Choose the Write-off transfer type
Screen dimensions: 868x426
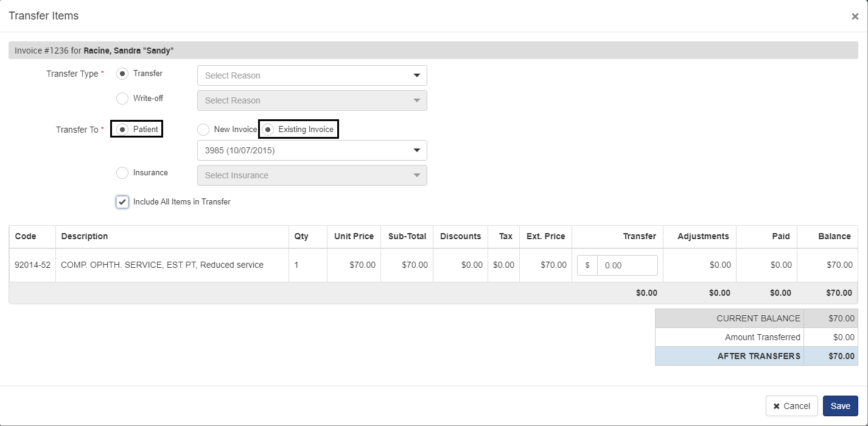pyautogui.click(x=122, y=99)
